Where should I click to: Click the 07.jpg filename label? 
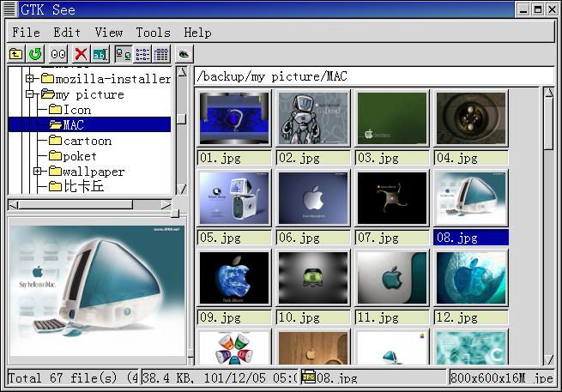pos(392,238)
